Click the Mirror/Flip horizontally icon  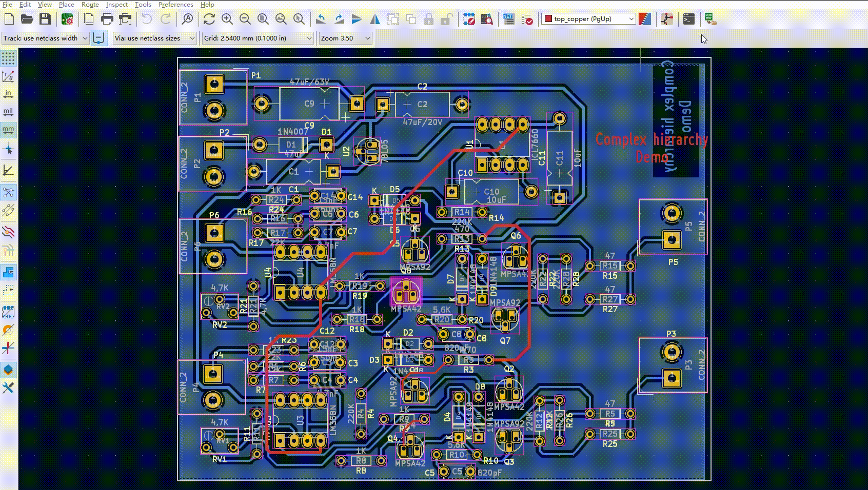[375, 19]
